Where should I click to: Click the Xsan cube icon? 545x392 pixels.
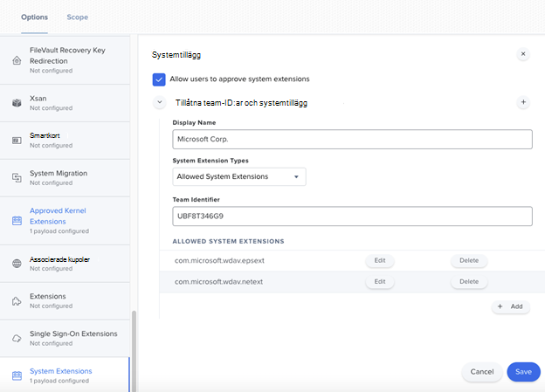17,102
